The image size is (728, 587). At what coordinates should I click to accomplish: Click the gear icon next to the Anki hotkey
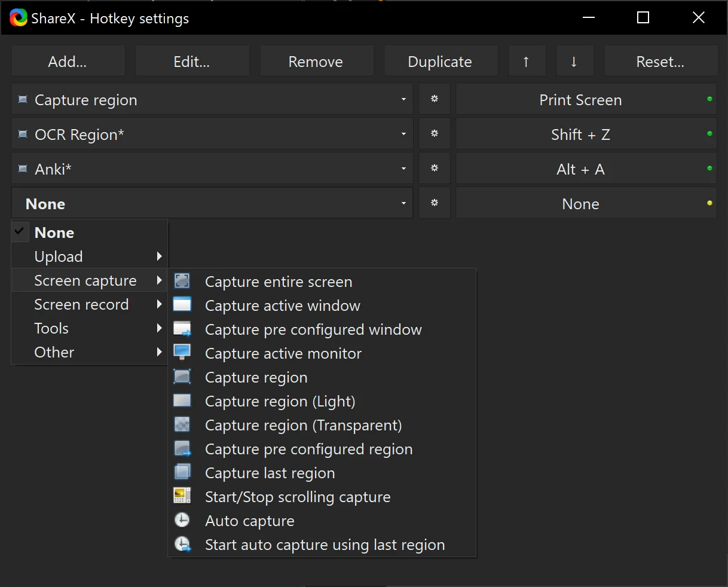click(x=435, y=168)
